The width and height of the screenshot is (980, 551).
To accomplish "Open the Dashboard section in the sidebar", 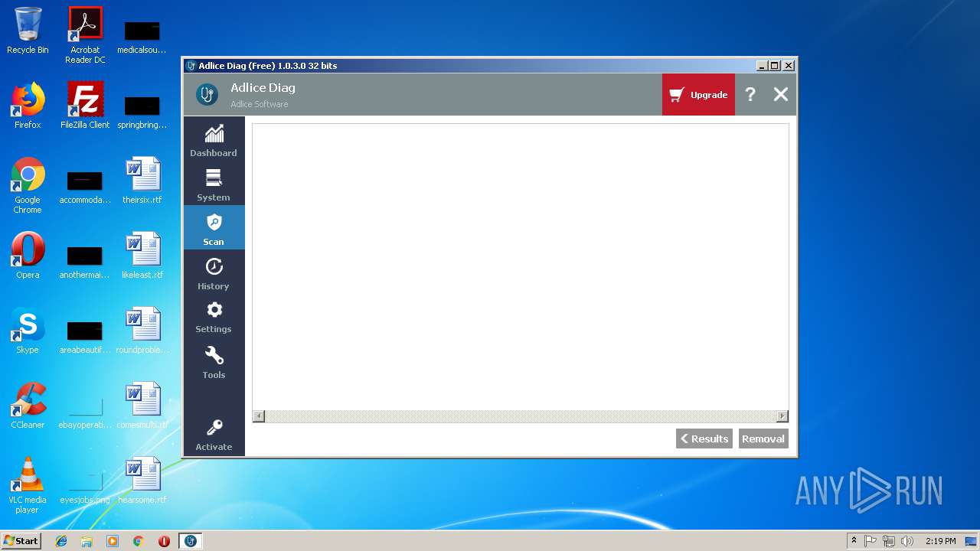I will click(214, 140).
